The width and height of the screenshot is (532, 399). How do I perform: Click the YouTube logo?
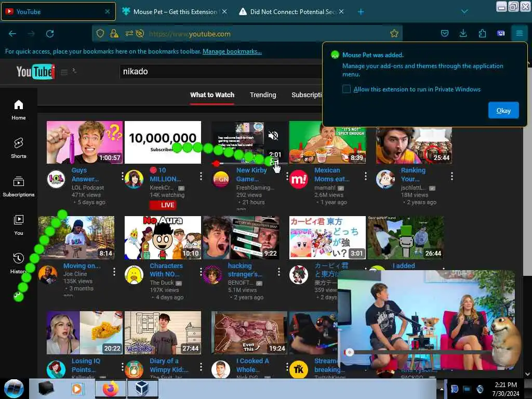[x=36, y=72]
